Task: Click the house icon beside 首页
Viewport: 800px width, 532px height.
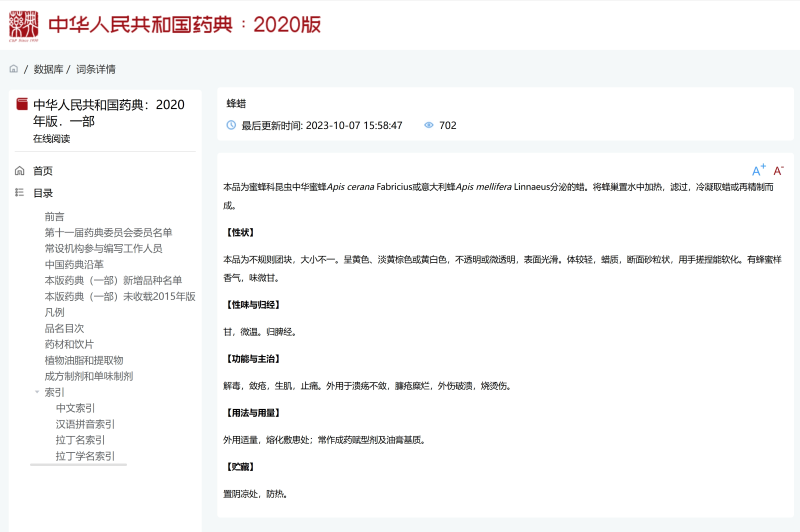Action: pos(19,170)
